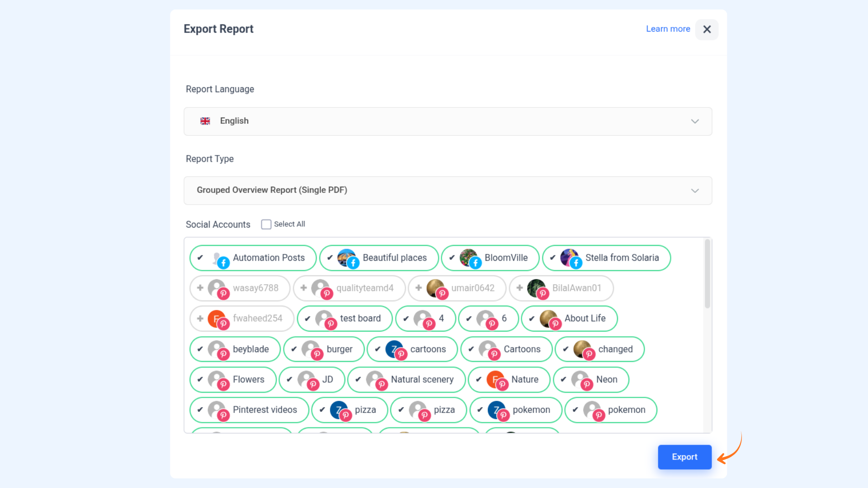Deselect the Natural scenery board chip
The image size is (868, 488).
pyautogui.click(x=421, y=380)
